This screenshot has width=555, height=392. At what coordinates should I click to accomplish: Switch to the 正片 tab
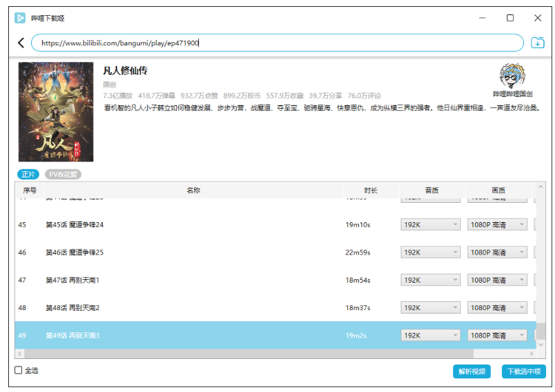(28, 175)
